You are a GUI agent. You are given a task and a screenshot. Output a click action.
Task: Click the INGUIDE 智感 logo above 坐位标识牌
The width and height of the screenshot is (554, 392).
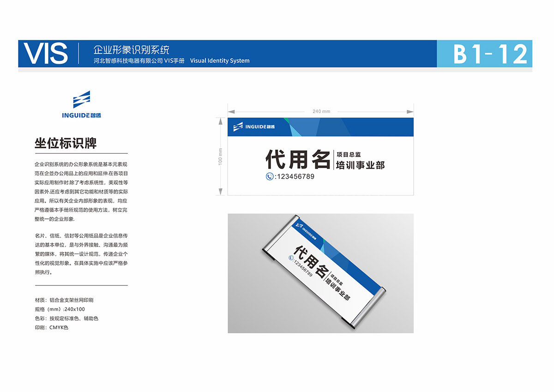click(82, 105)
